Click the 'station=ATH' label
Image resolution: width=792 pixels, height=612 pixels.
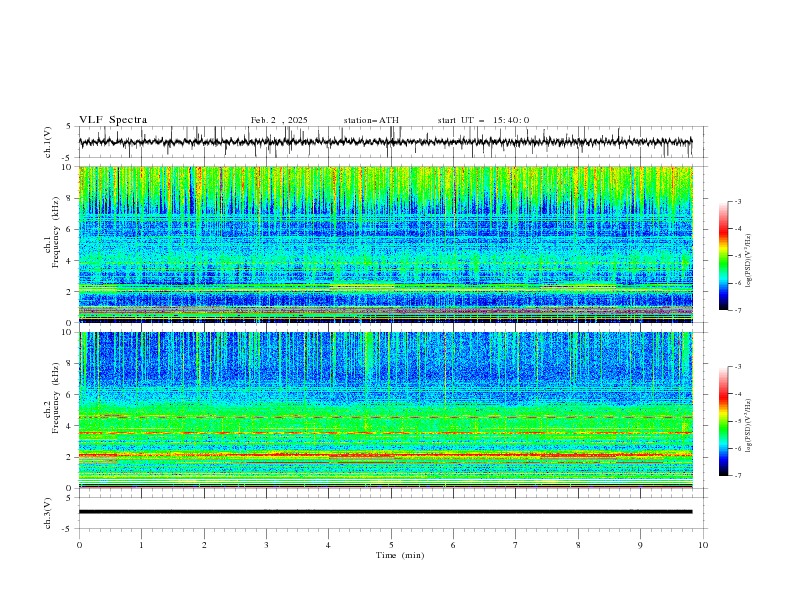click(371, 120)
